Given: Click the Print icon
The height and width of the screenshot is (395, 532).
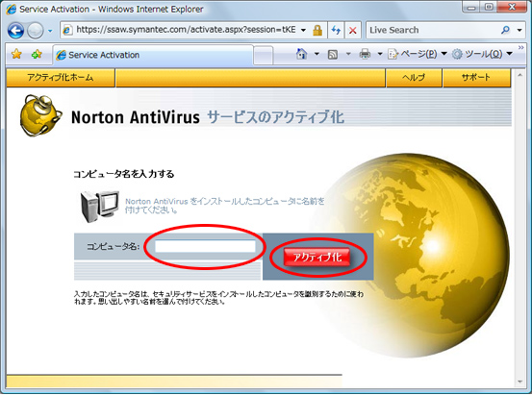Looking at the screenshot, I should (365, 54).
